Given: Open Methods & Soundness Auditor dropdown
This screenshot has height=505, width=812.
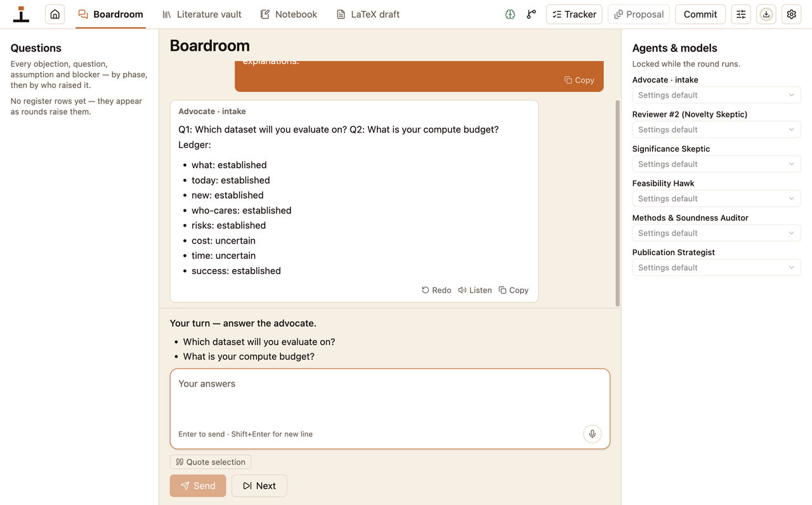Looking at the screenshot, I should coord(717,233).
